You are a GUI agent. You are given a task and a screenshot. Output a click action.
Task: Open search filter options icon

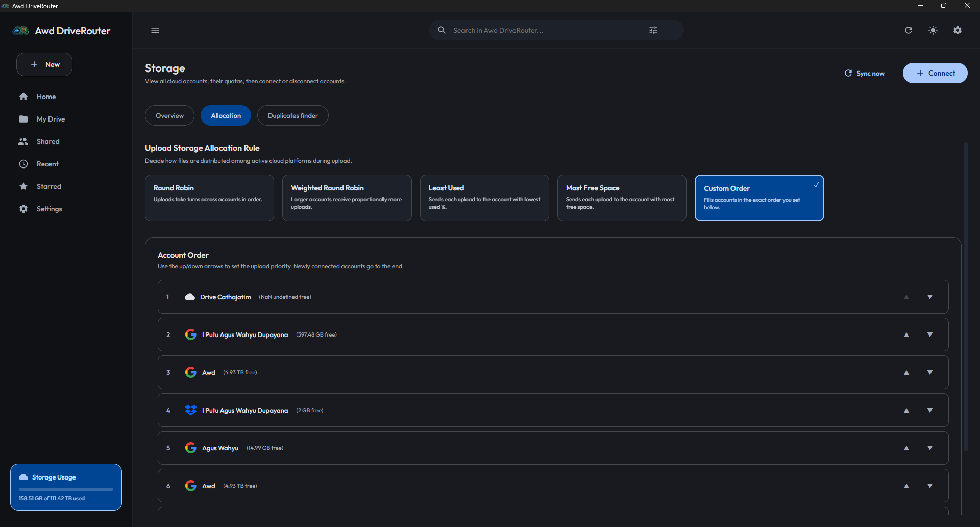(653, 30)
